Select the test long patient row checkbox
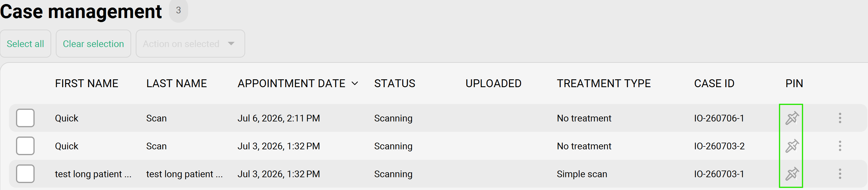Screen dimensions: 868x190 25,174
